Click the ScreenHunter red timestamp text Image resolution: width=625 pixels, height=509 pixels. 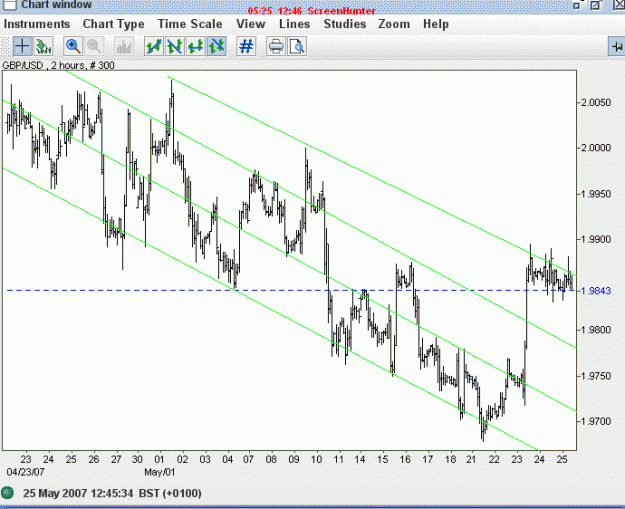(x=311, y=11)
